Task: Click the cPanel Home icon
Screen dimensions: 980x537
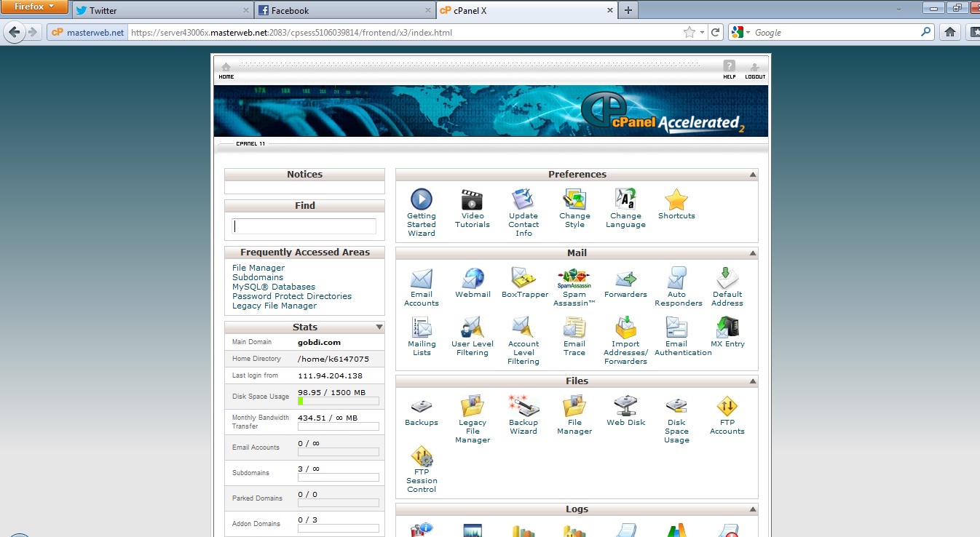Action: 226,70
